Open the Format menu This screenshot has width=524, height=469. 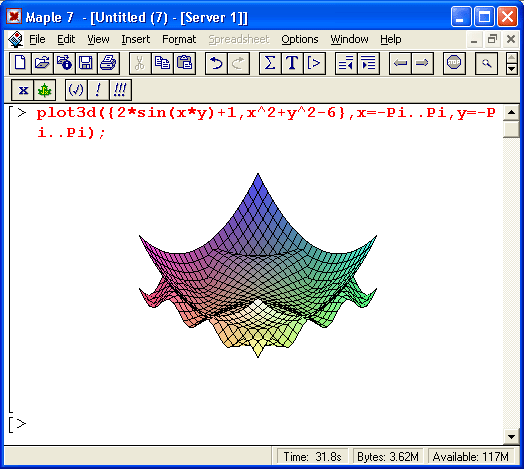point(179,39)
